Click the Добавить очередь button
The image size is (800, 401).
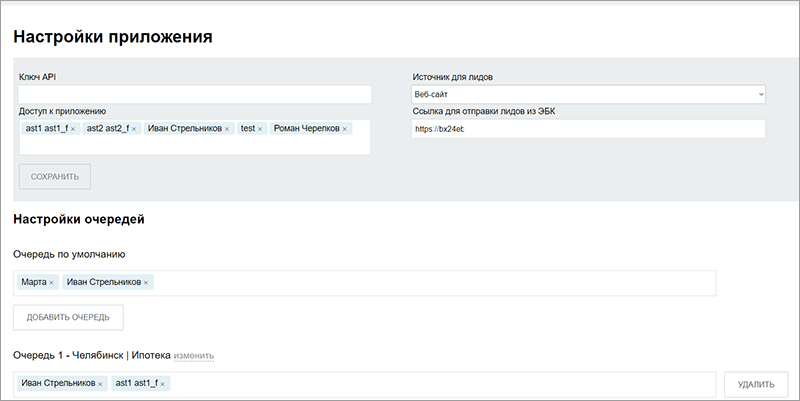point(68,318)
